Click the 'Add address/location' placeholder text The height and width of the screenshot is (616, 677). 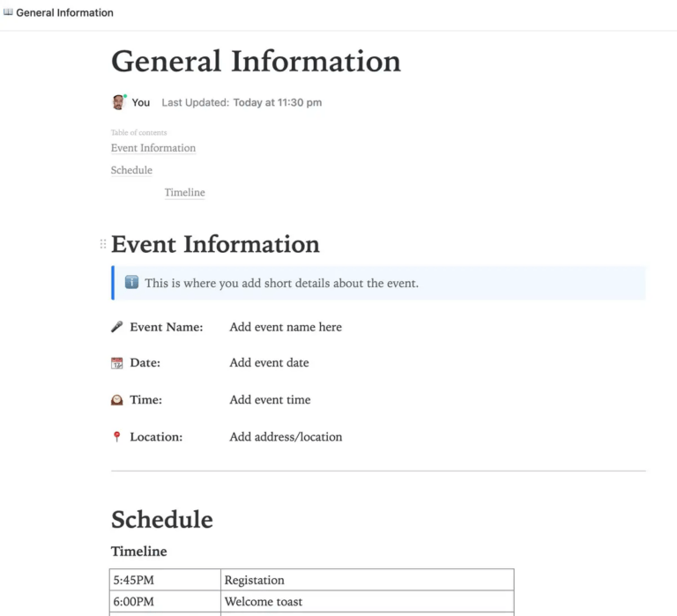(286, 437)
